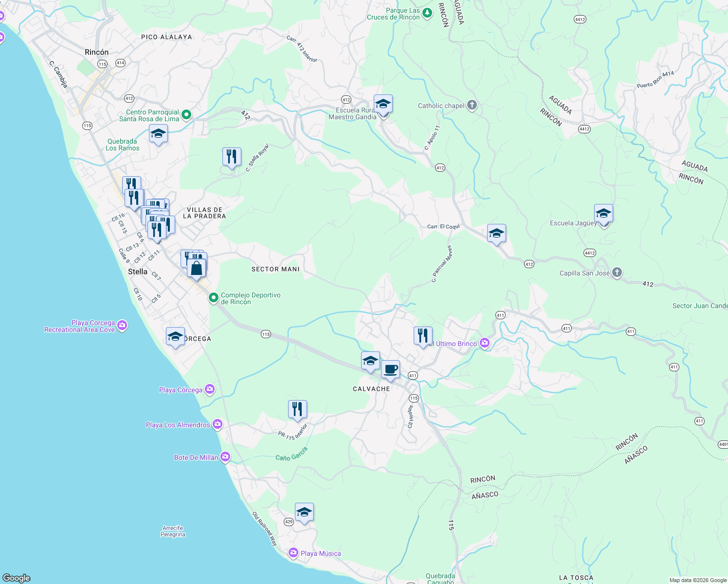Image resolution: width=728 pixels, height=584 pixels.
Task: Click the Playa Córcega beach marker
Action: pyautogui.click(x=209, y=389)
